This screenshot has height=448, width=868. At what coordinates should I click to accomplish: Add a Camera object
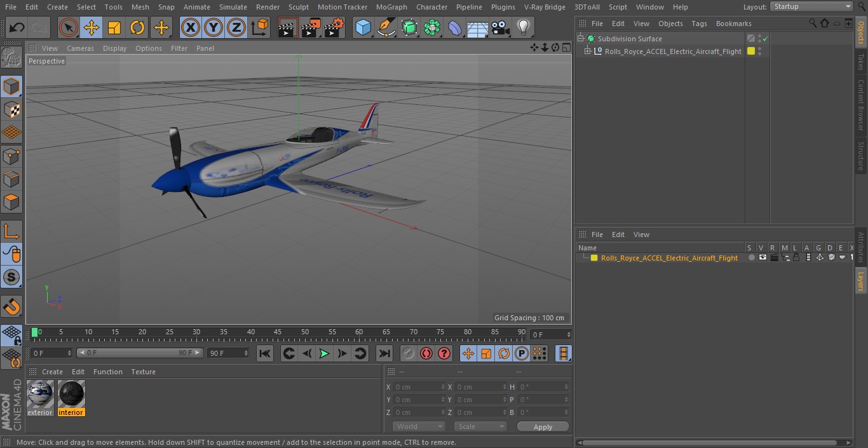(501, 27)
